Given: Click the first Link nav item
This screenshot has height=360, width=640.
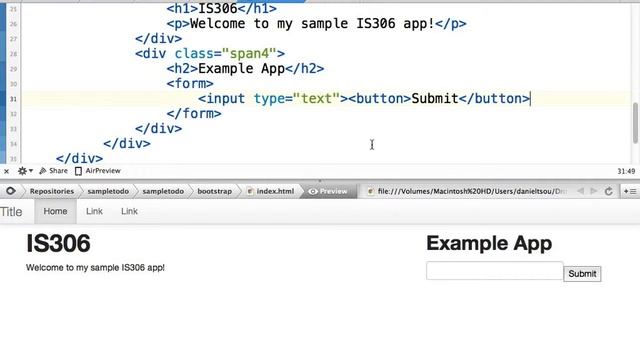Looking at the screenshot, I should point(94,211).
